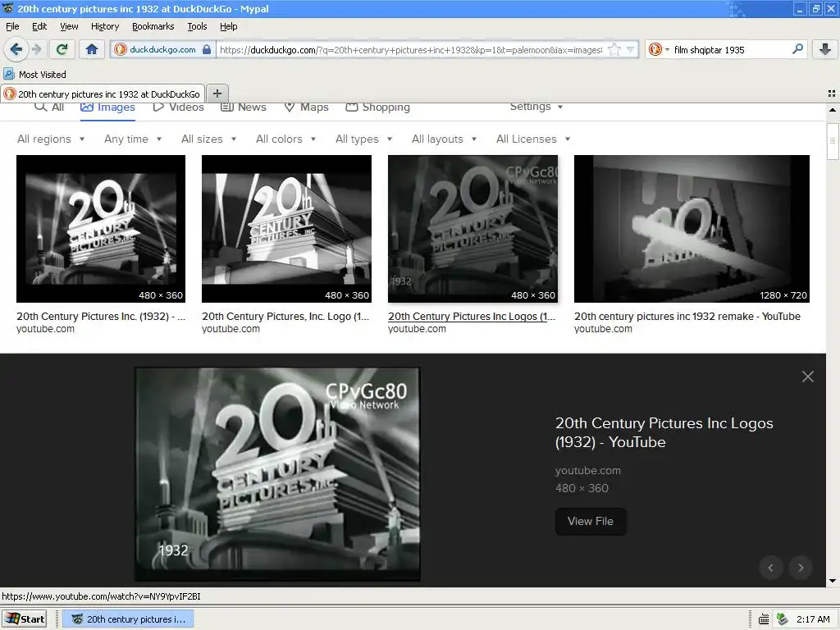This screenshot has width=840, height=630.
Task: Open '20th Century Pictures Inc. (1932)' result link
Action: (101, 316)
